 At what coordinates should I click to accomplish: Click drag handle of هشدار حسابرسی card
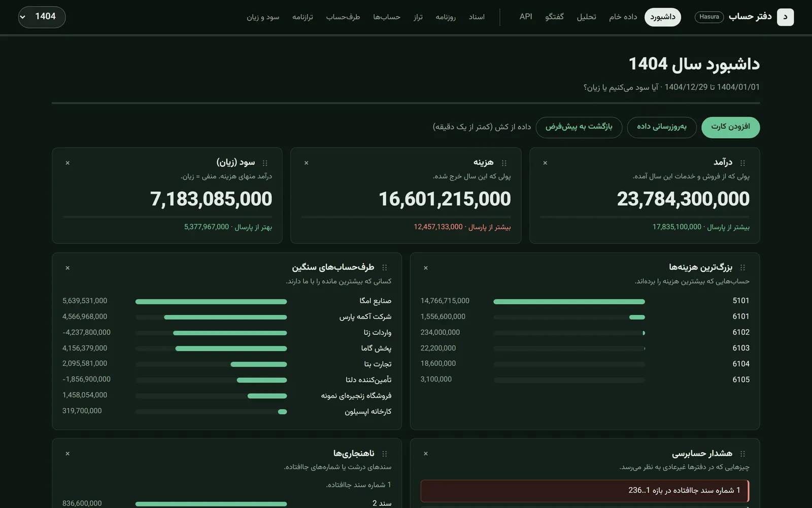(742, 454)
